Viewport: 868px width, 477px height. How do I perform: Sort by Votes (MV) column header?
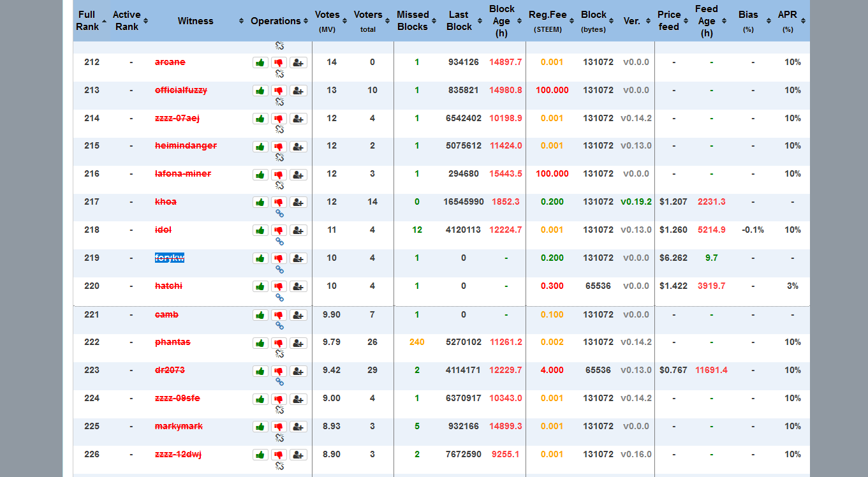331,20
